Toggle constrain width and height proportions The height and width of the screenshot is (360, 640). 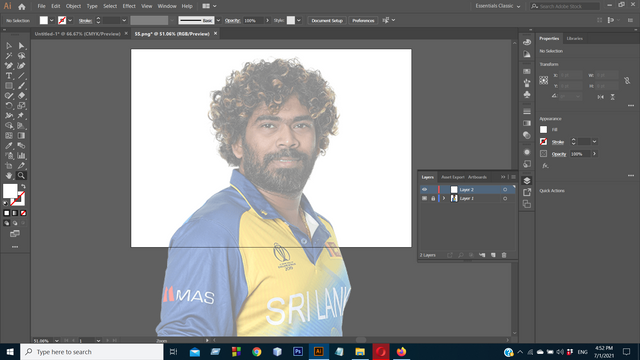pyautogui.click(x=627, y=81)
